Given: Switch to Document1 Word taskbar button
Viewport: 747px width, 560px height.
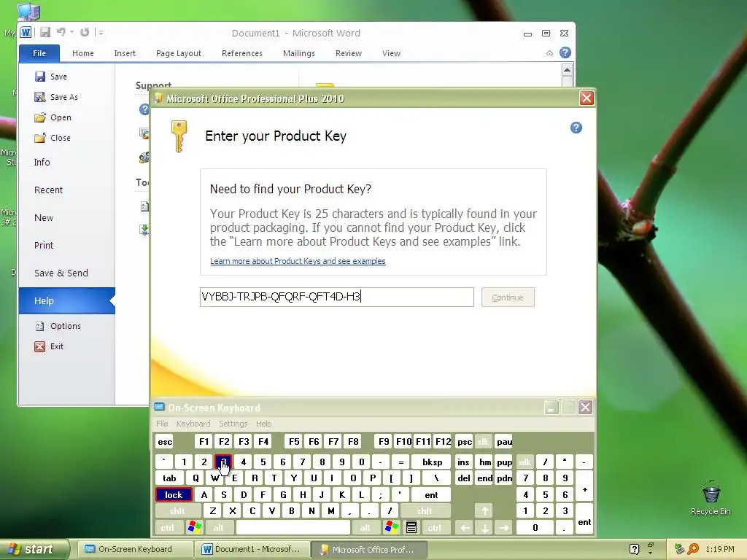Looking at the screenshot, I should pyautogui.click(x=252, y=549).
